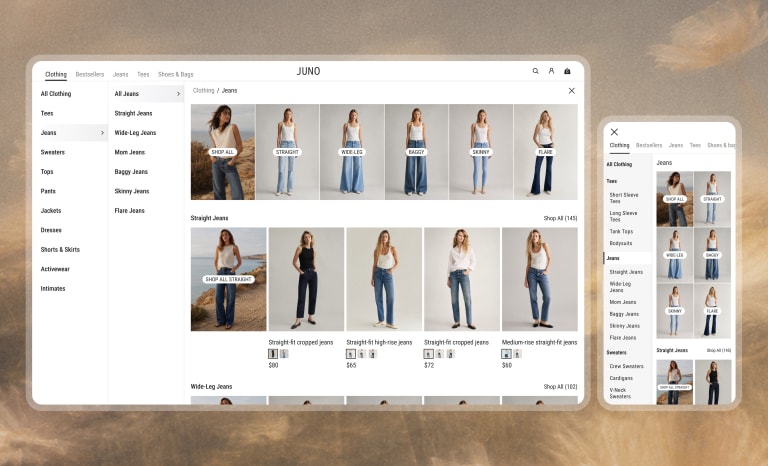This screenshot has height=466, width=768.
Task: Choose Wide-Leg Jeans in desktop submenu
Action: click(x=135, y=133)
